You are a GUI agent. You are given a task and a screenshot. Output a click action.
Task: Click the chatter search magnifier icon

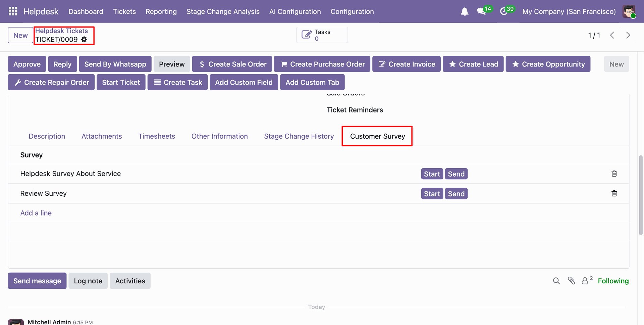(556, 281)
